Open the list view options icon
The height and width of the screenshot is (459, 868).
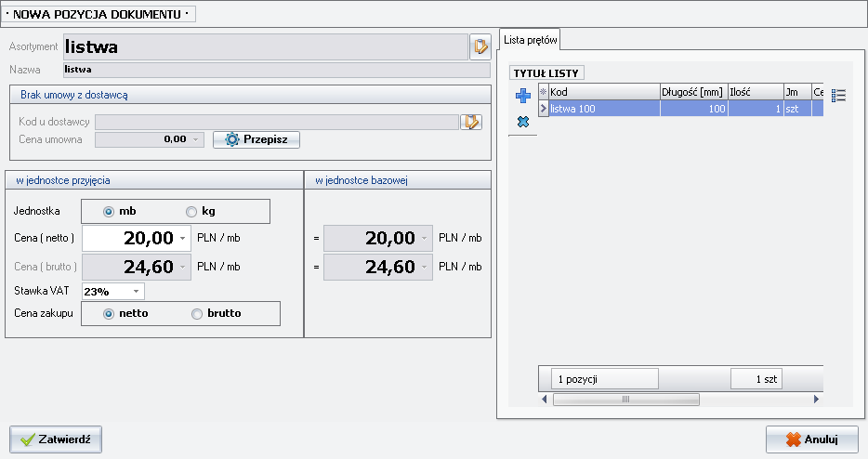pos(838,95)
